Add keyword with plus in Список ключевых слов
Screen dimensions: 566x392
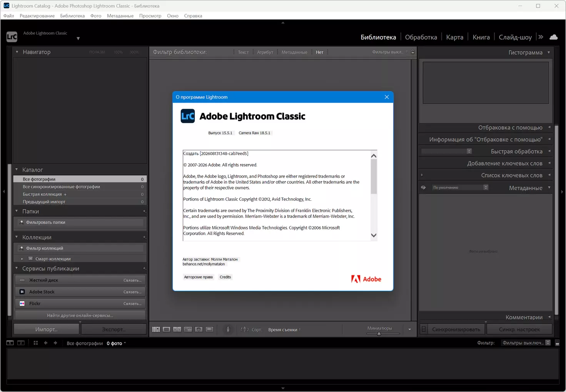(x=422, y=175)
